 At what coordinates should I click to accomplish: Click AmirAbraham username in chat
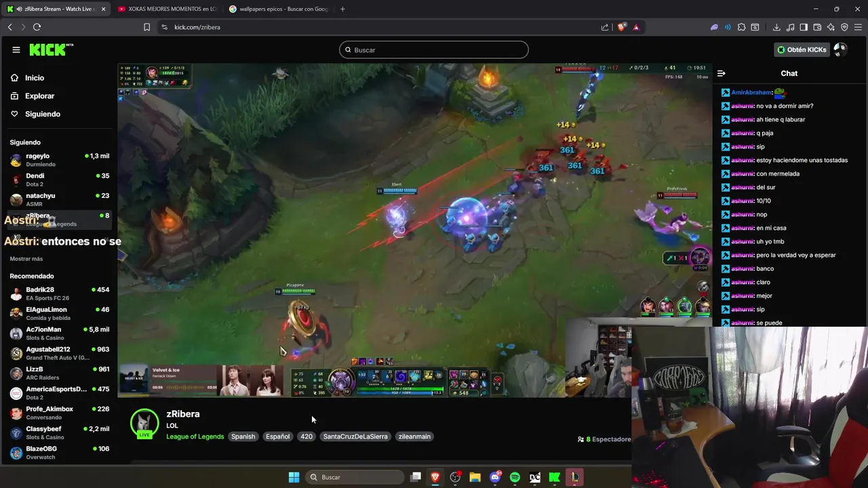click(751, 92)
